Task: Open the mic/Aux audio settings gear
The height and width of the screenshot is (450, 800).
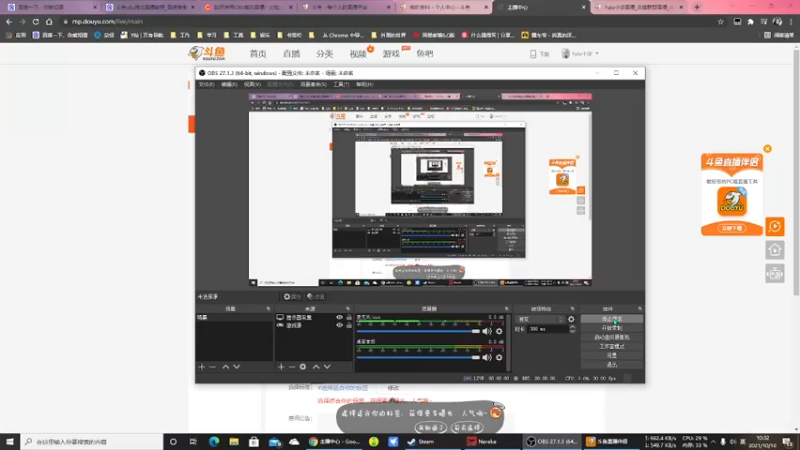Action: (x=499, y=331)
